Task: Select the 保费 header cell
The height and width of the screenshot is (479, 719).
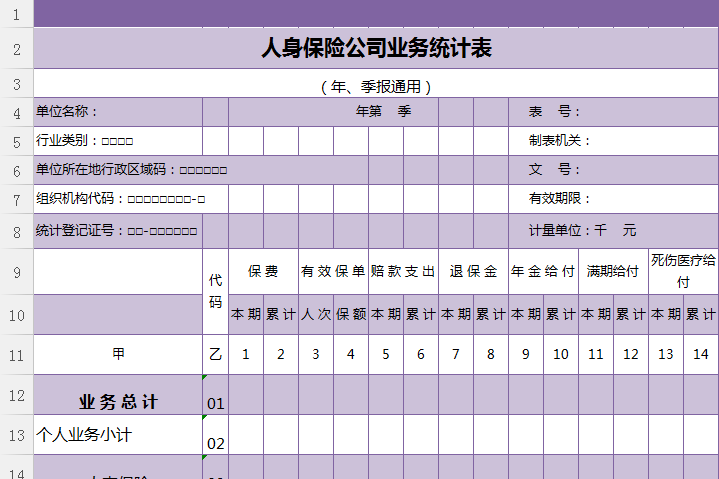Action: (263, 271)
